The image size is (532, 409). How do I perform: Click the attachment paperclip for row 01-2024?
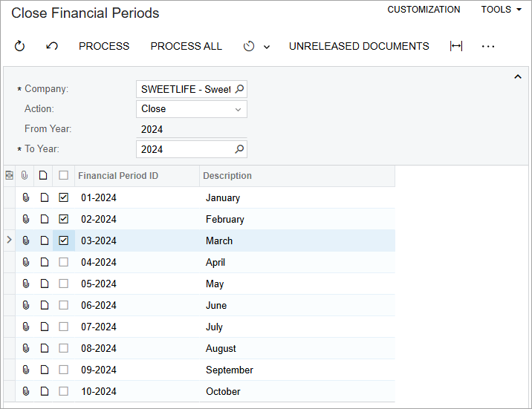(x=25, y=198)
